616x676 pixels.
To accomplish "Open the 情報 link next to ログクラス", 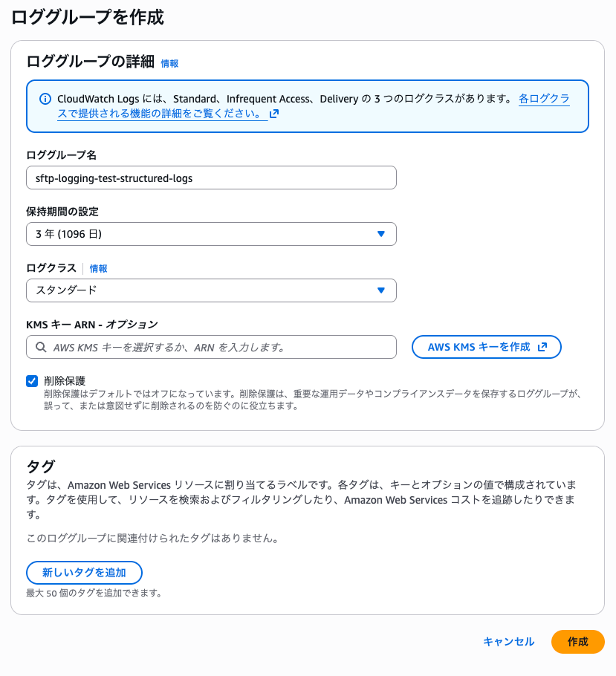I will pyautogui.click(x=98, y=269).
